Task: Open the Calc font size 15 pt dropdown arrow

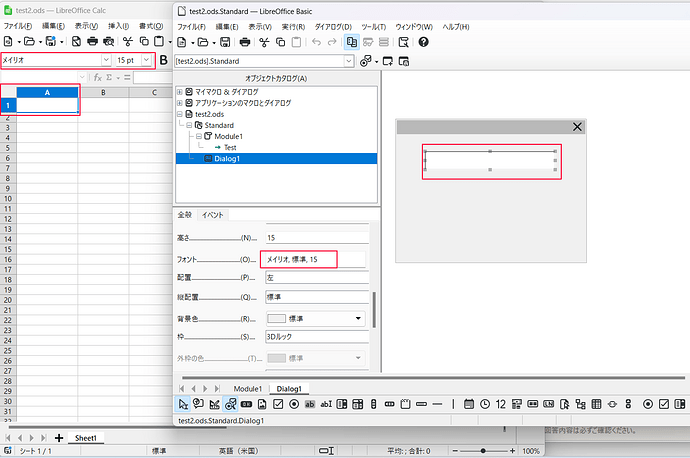Action: tap(146, 60)
